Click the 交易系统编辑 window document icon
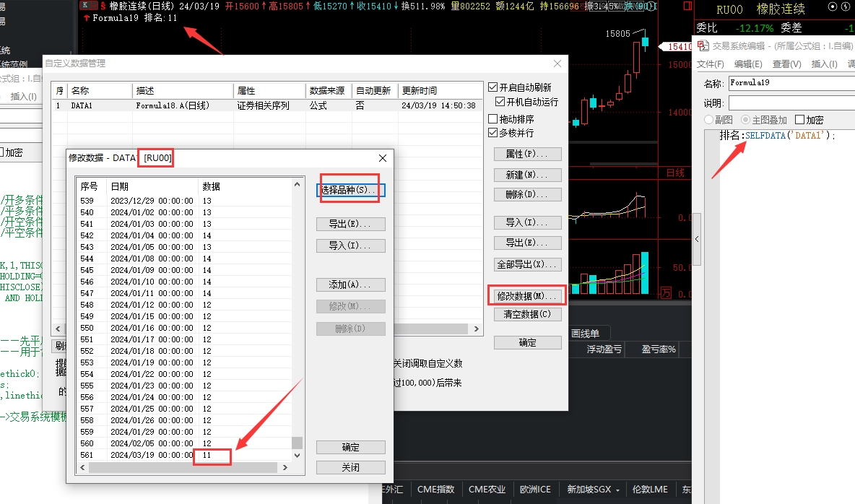 coord(703,45)
